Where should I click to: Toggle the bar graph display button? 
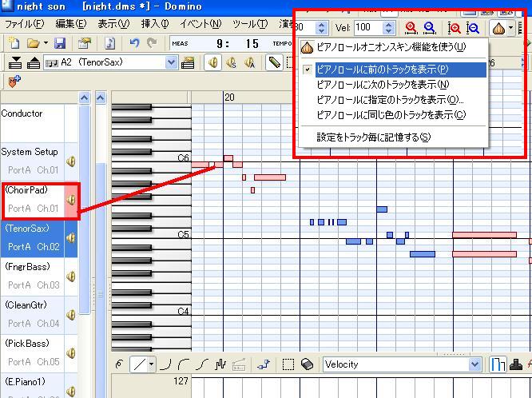498,364
